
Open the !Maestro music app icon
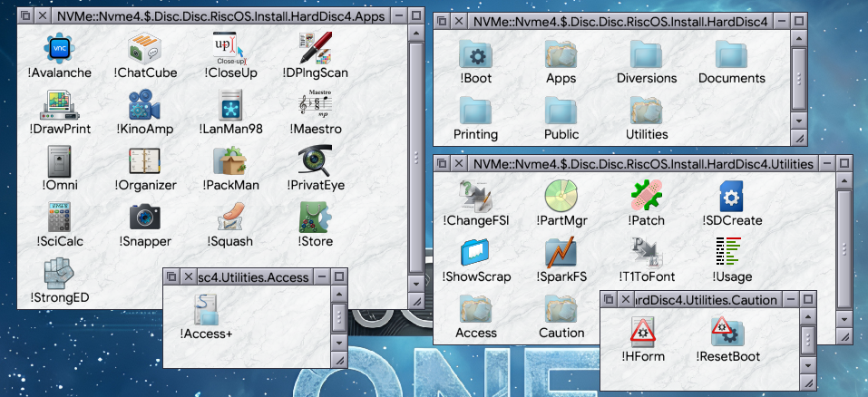click(x=315, y=103)
